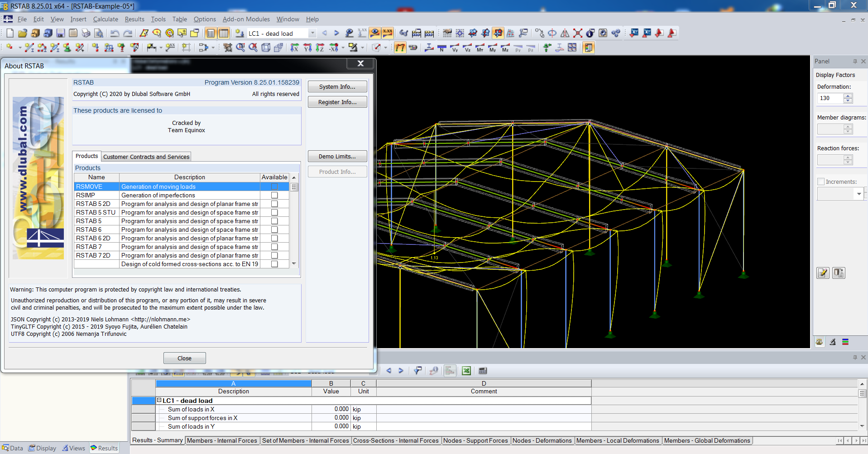
Task: Click the red X delete icon in toolbar
Action: (x=578, y=33)
